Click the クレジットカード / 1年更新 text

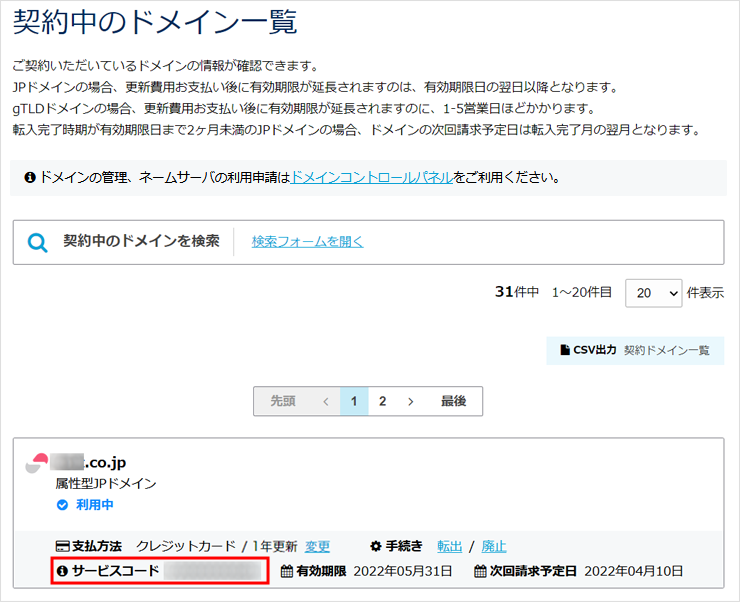point(217,546)
